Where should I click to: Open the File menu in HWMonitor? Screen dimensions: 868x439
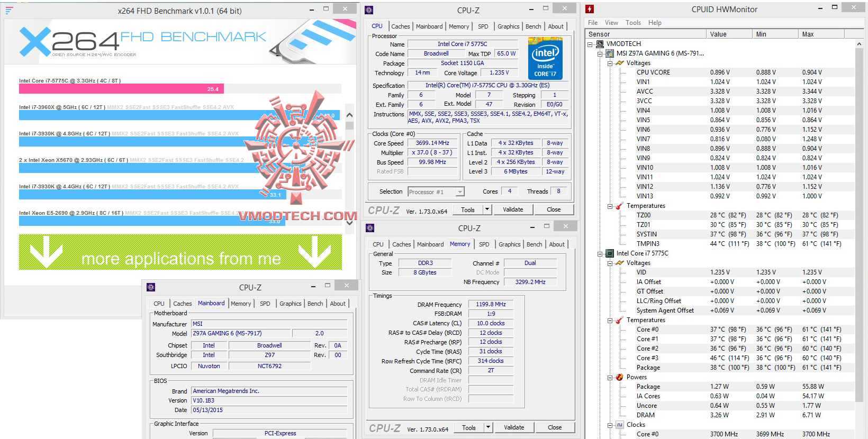[x=593, y=23]
